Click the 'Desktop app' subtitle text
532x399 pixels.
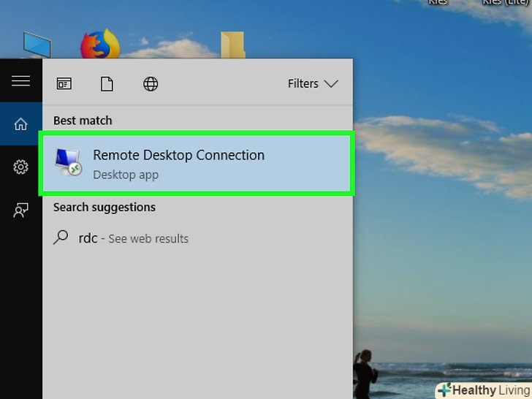pyautogui.click(x=126, y=175)
